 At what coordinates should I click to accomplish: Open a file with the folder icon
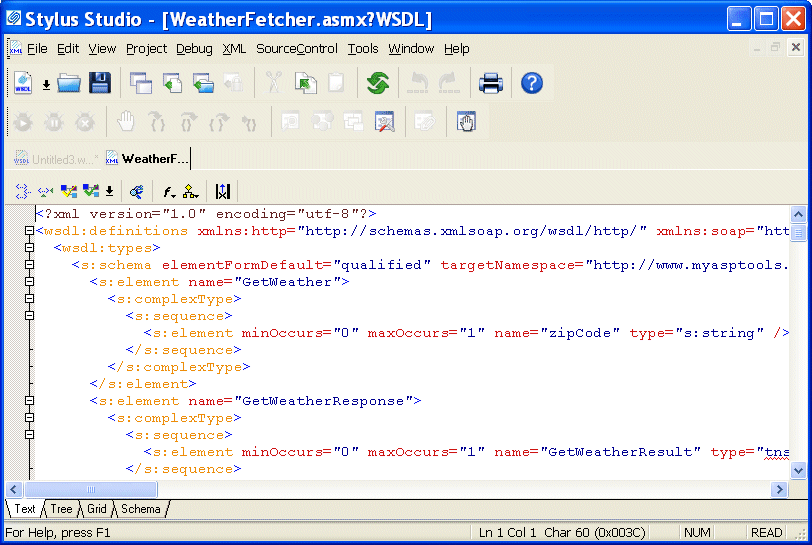[69, 84]
